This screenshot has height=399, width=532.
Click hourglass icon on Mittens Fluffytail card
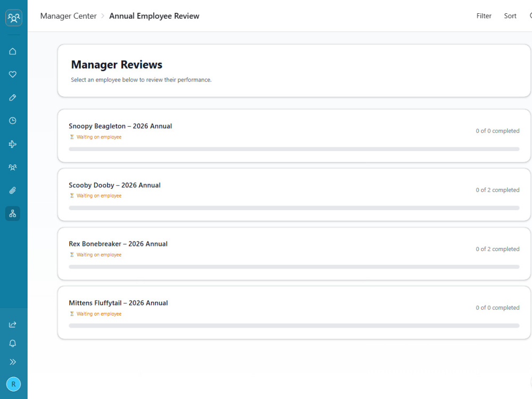tap(72, 314)
